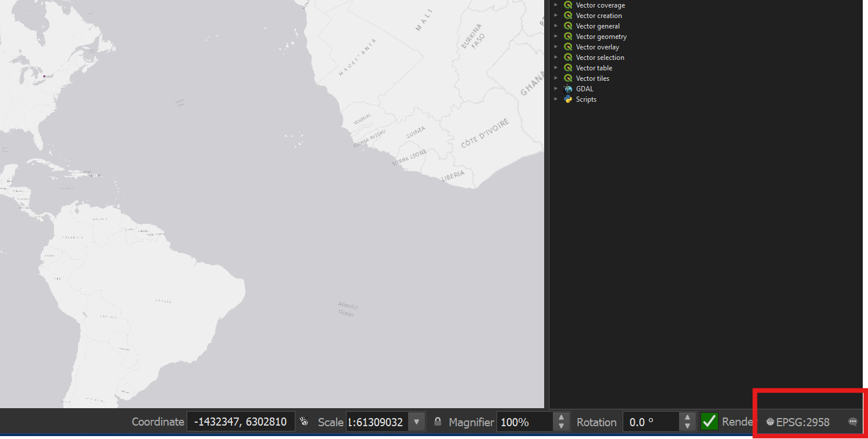This screenshot has width=868, height=439.
Task: Click the Magnifier 100% field
Action: click(526, 422)
